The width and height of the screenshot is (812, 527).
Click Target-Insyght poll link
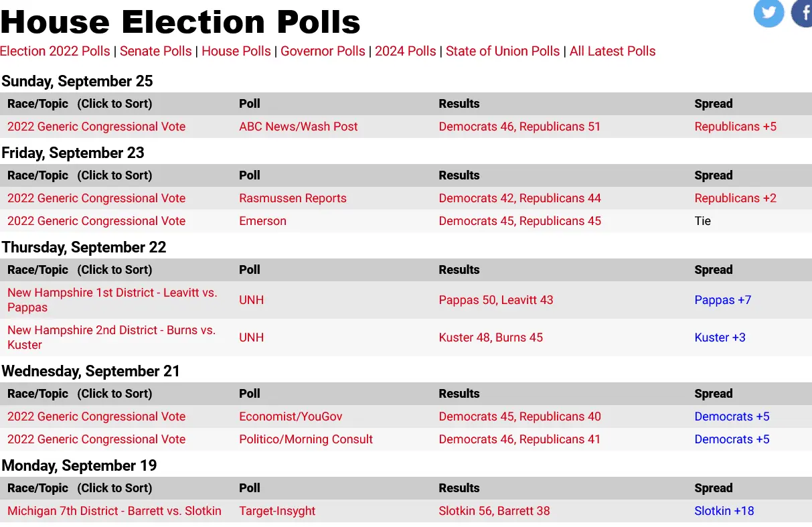[x=277, y=511]
